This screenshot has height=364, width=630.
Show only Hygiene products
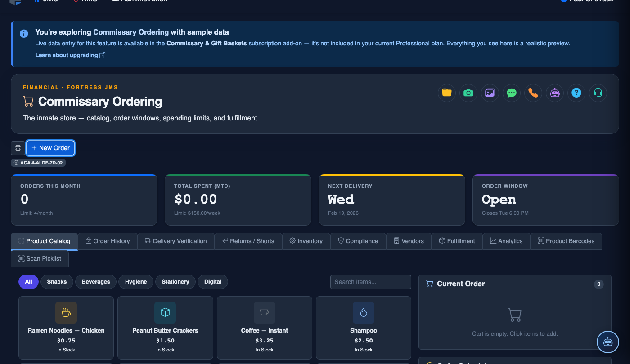pos(136,282)
